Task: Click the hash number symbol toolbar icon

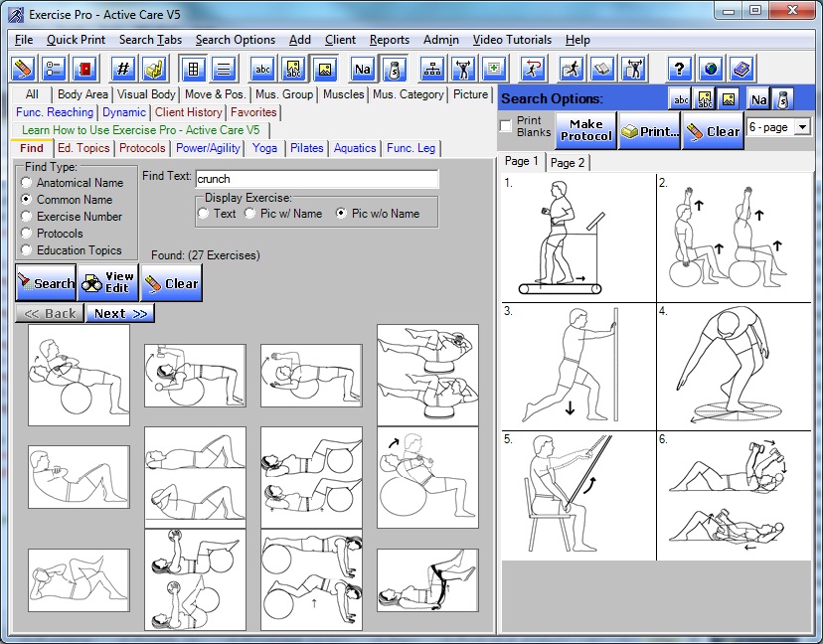Action: pyautogui.click(x=123, y=69)
